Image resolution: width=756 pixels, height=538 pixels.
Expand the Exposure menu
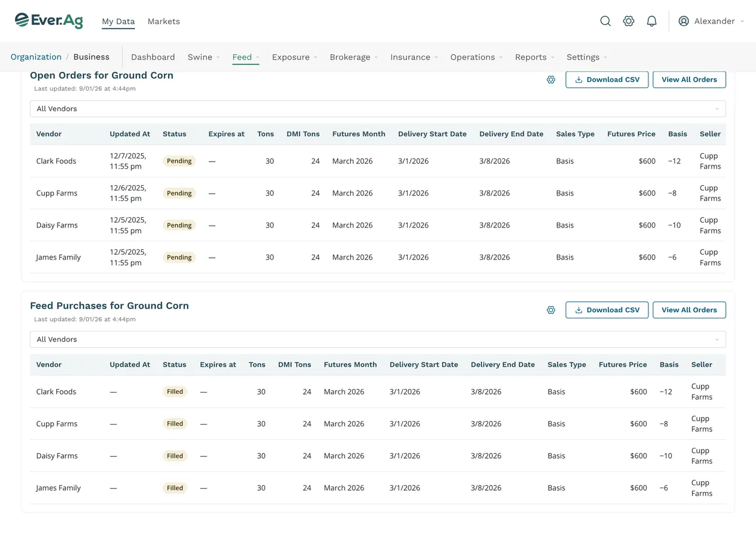[295, 57]
